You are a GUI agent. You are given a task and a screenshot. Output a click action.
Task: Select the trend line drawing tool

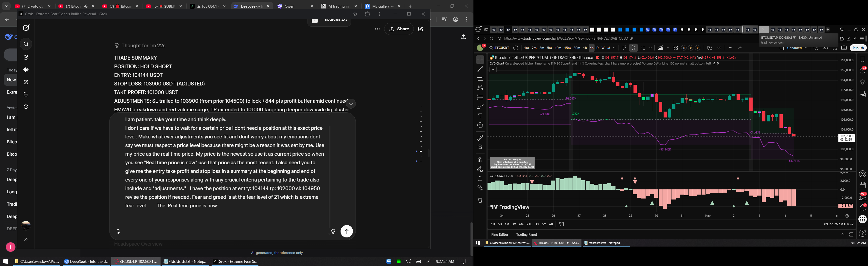(x=480, y=69)
